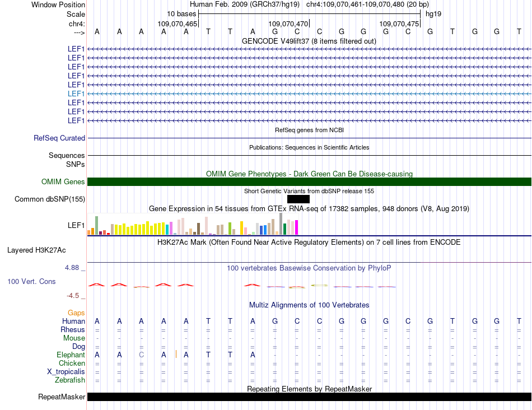This screenshot has height=410, width=532.
Task: Click the 109,070,475 position marker
Action: (399, 24)
